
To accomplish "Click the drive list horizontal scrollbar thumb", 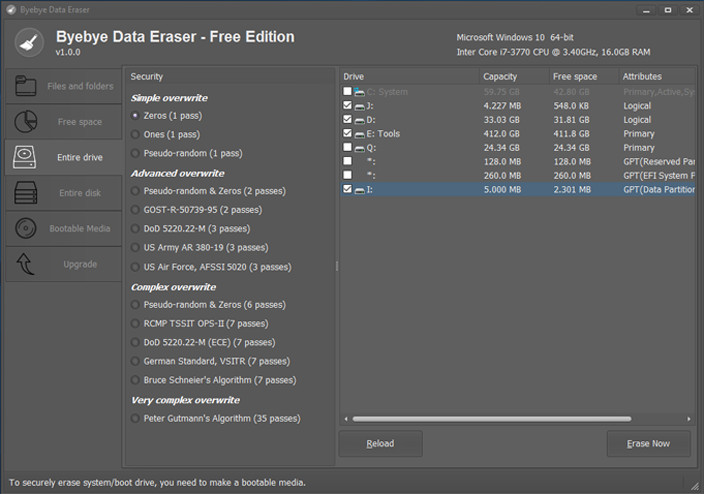I will 492,419.
